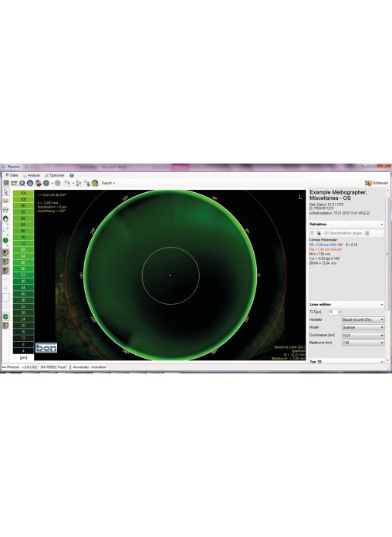Viewport: 392px width, 537px height.
Task: Click the green bug icon in the Refraktion toolbar
Action: [319, 233]
